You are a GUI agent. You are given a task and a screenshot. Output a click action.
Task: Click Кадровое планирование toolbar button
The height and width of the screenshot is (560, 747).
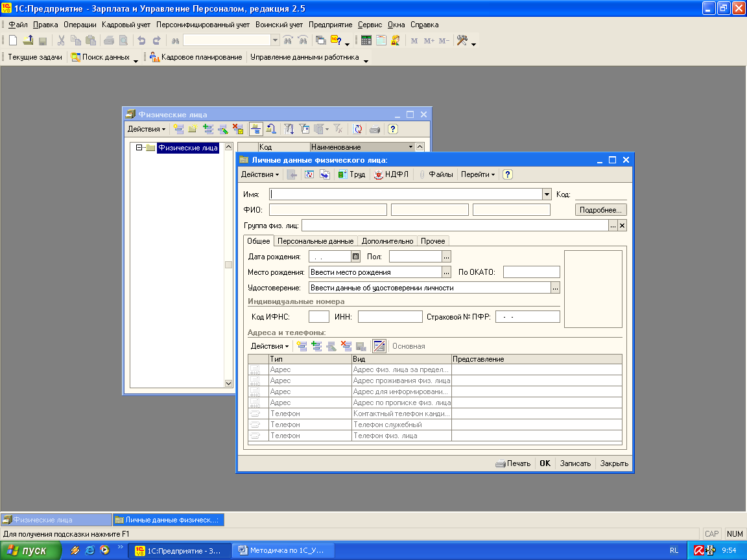(196, 57)
